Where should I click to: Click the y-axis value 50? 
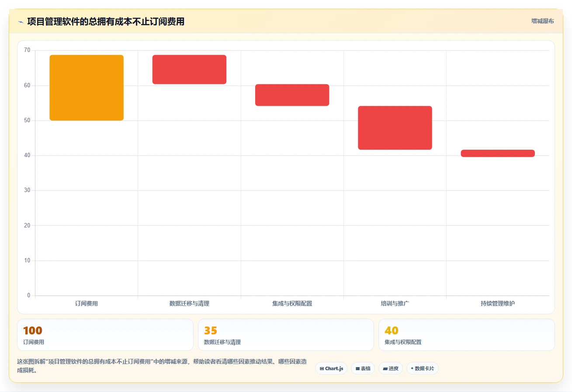point(27,120)
